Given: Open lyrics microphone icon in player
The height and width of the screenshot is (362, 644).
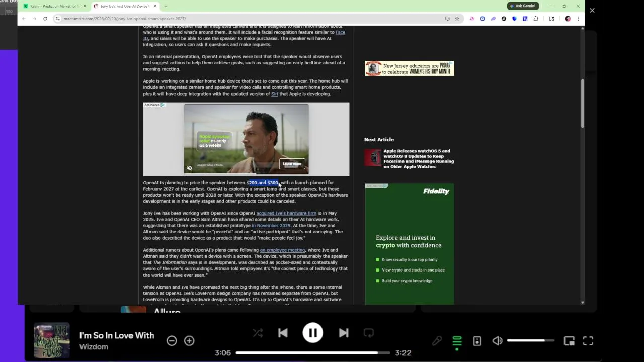Looking at the screenshot, I should 437,341.
